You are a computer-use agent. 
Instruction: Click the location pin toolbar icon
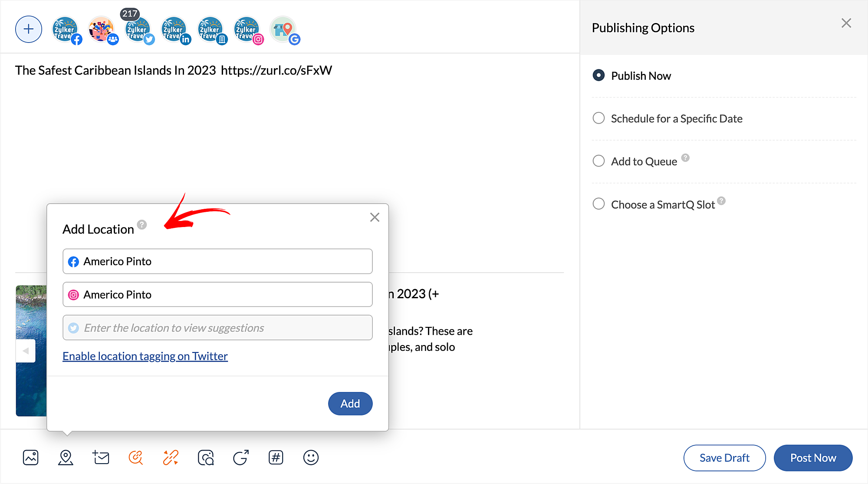pyautogui.click(x=66, y=458)
